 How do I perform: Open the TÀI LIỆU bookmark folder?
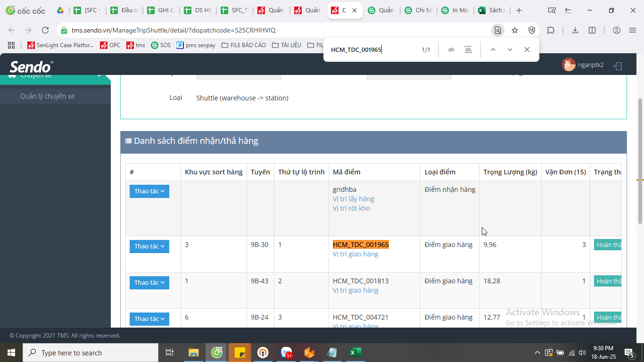click(286, 45)
